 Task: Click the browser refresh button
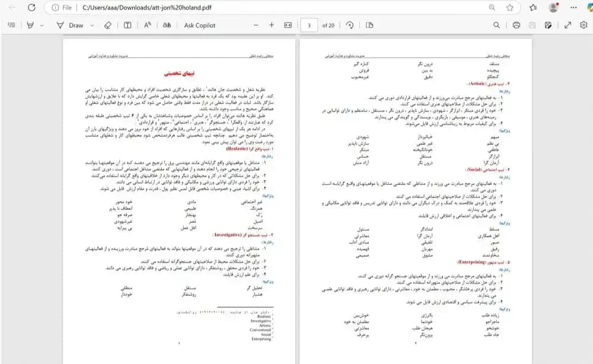click(32, 8)
